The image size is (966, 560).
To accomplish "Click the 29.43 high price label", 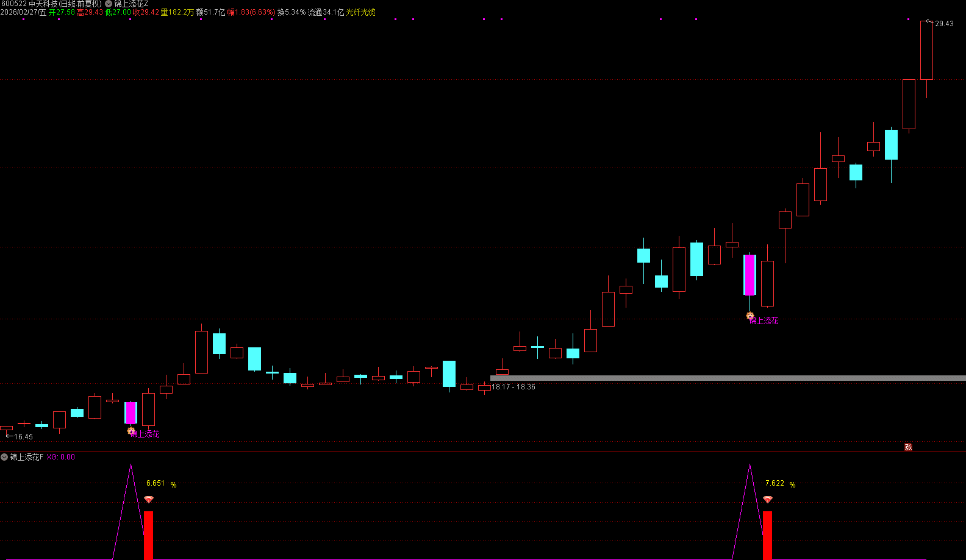I will click(944, 24).
